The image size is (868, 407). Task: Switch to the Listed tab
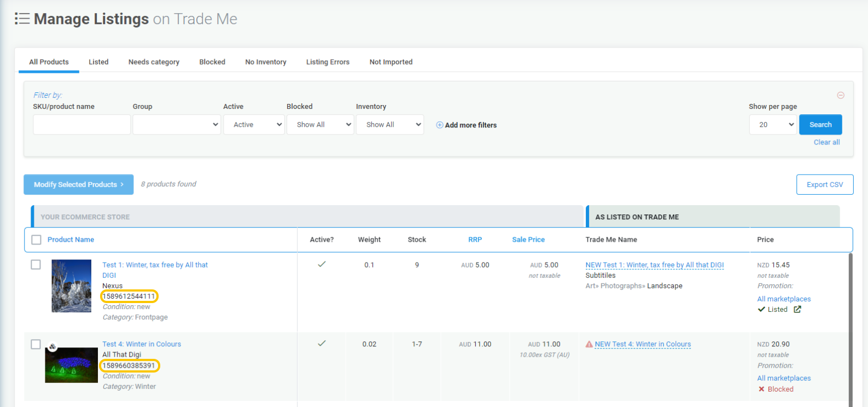tap(98, 62)
